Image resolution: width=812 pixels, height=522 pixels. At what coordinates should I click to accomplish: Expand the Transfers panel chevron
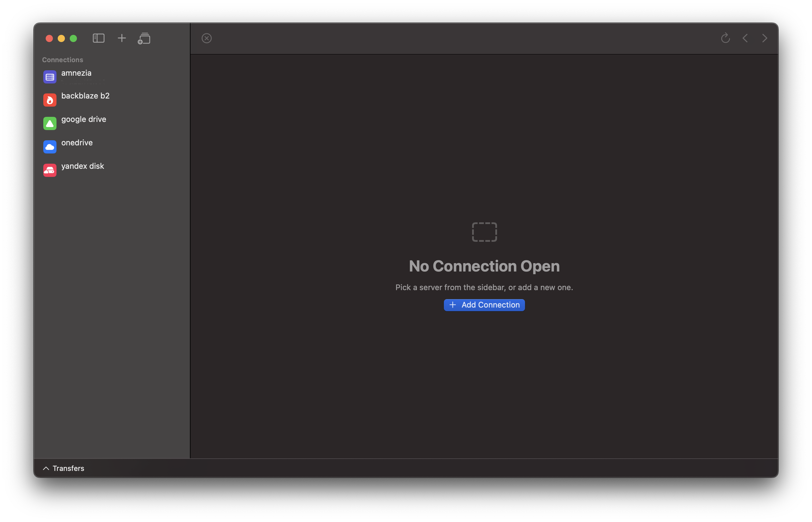46,468
